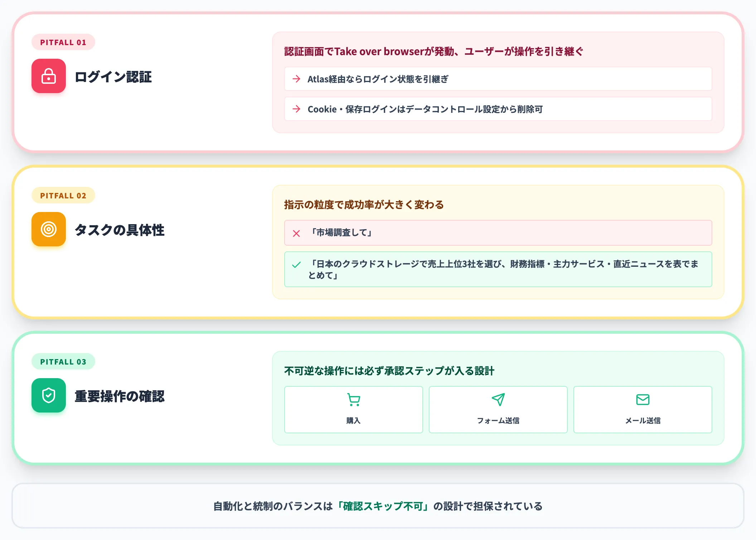756x540 pixels.
Task: Click the ログイン認証 heading
Action: 113,77
